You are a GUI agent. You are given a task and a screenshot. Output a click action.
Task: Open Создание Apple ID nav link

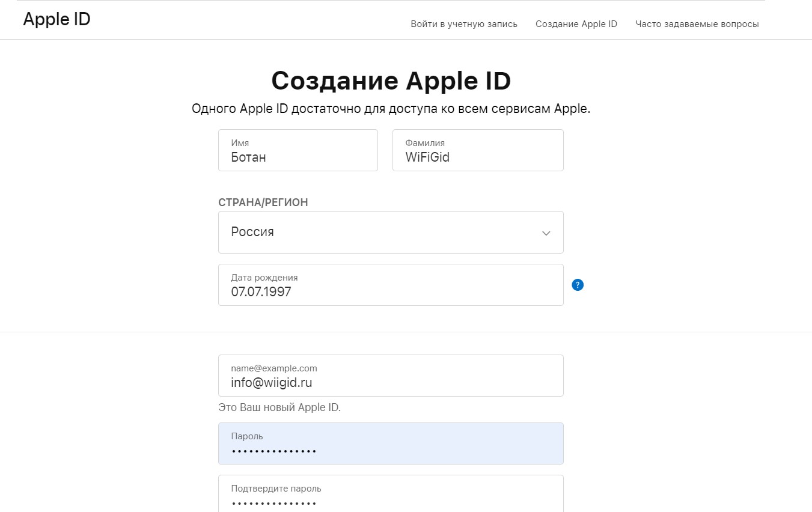576,24
